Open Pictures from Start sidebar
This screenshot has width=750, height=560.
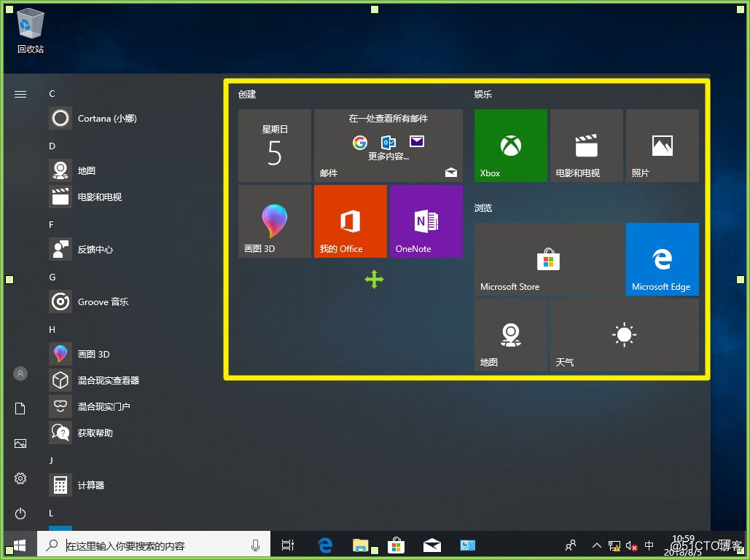[x=20, y=443]
